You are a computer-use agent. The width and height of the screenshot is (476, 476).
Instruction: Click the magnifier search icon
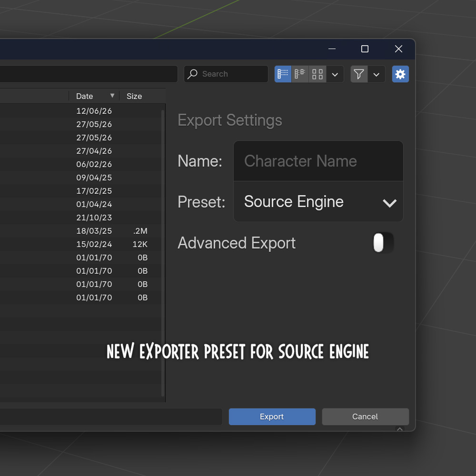192,74
